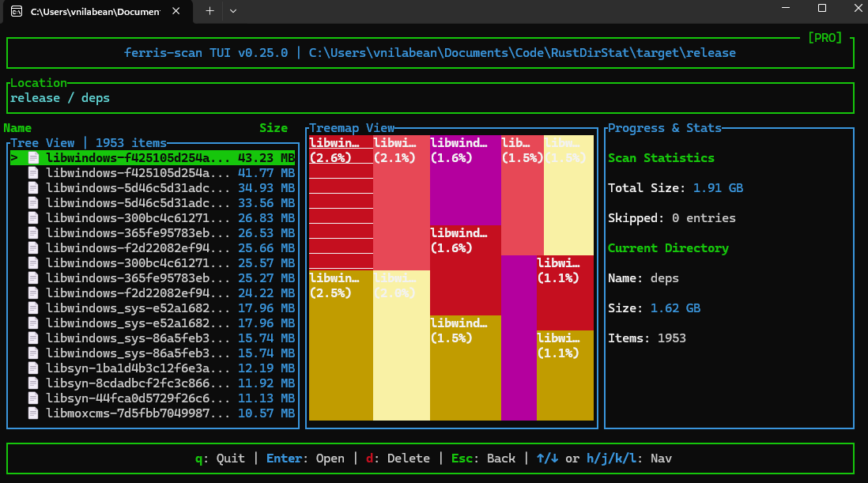Click the file icon of the 43.23 MB row
The image size is (868, 483).
33,158
